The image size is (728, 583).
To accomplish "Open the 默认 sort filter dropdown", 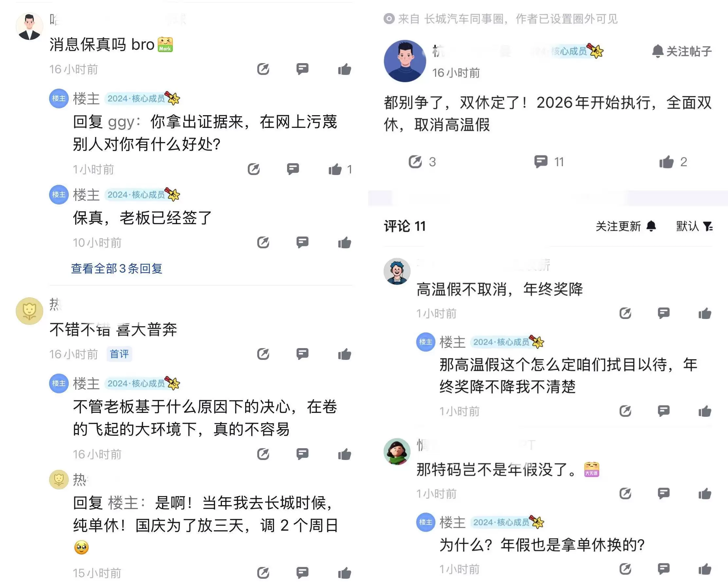I will (x=694, y=226).
